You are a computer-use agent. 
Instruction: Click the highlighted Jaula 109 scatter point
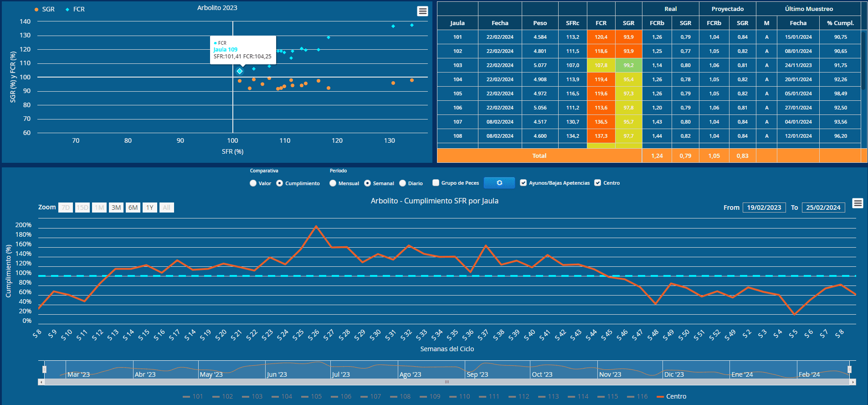click(x=240, y=71)
